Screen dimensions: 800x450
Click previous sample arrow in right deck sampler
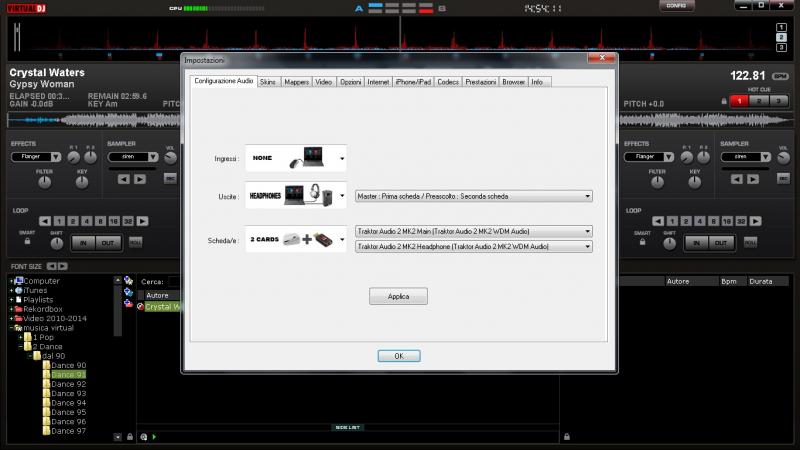coord(737,179)
